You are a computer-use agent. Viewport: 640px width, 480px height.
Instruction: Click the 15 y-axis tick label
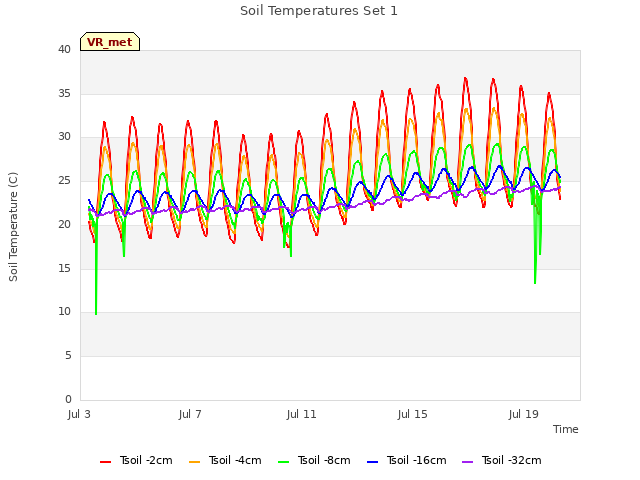click(x=64, y=268)
